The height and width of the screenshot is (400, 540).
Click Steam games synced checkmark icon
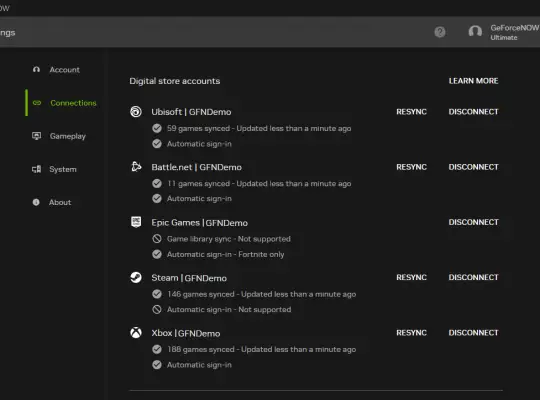point(157,294)
